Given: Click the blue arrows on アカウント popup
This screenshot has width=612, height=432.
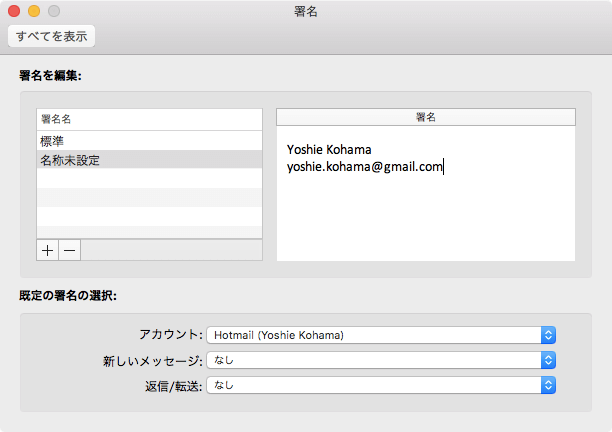Looking at the screenshot, I should [x=548, y=335].
